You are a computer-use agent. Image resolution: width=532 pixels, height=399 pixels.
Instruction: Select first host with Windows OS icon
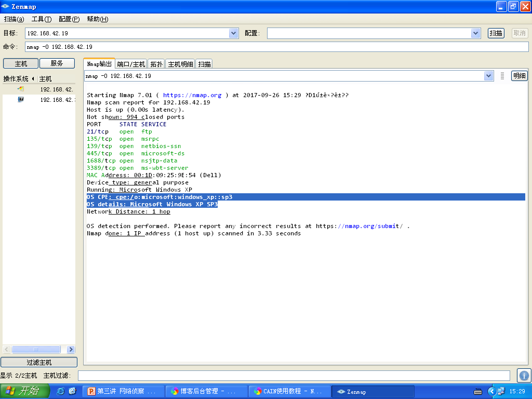pyautogui.click(x=21, y=89)
